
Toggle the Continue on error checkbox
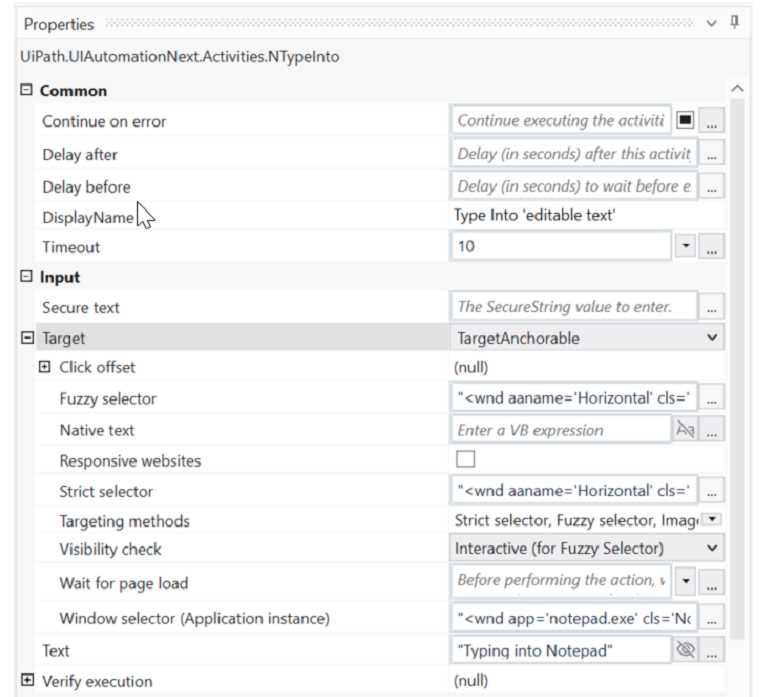[685, 120]
